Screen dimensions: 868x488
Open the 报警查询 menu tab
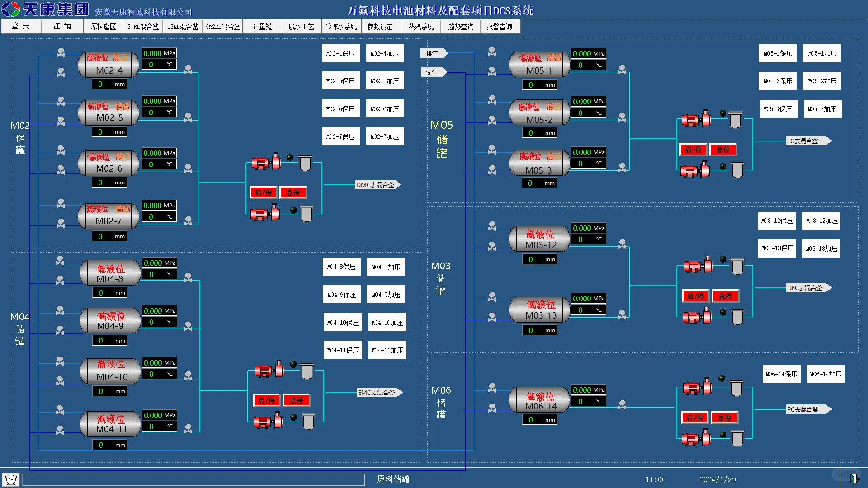coord(499,27)
